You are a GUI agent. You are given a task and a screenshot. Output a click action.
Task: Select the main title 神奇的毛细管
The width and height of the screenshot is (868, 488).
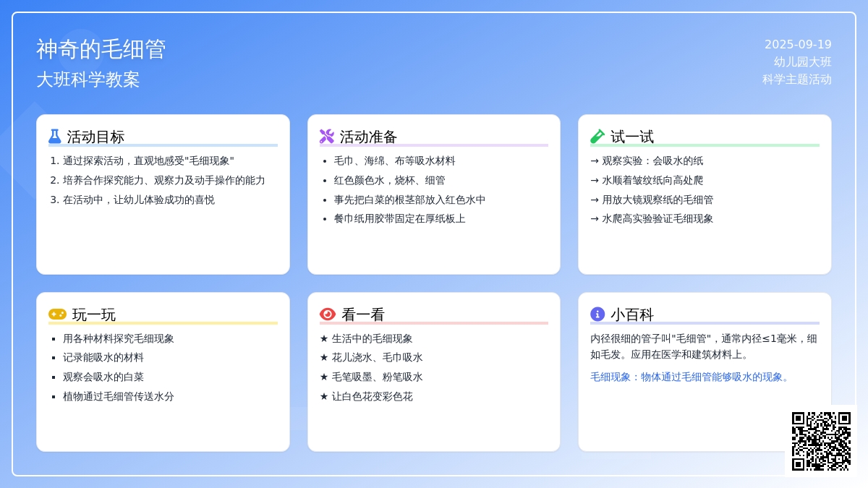coord(101,49)
